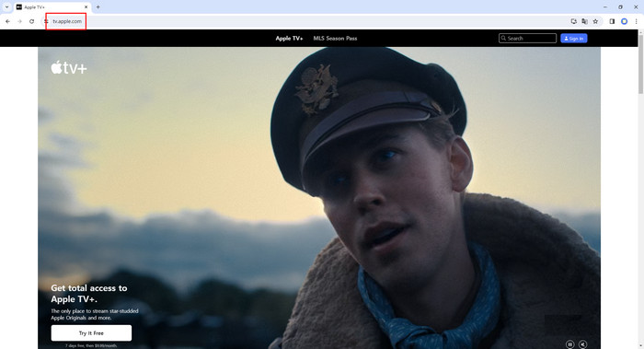644x349 pixels.
Task: Bookmark this page with the star icon
Action: [595, 21]
